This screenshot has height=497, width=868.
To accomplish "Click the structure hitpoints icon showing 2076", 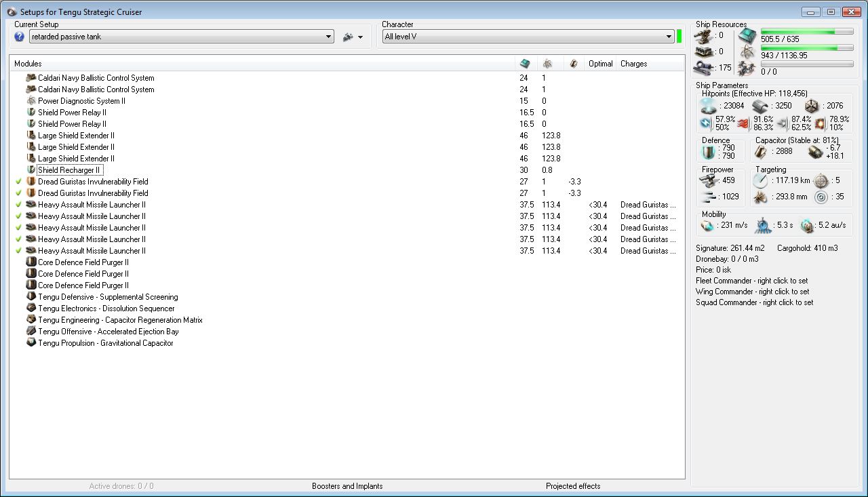I will click(x=812, y=106).
